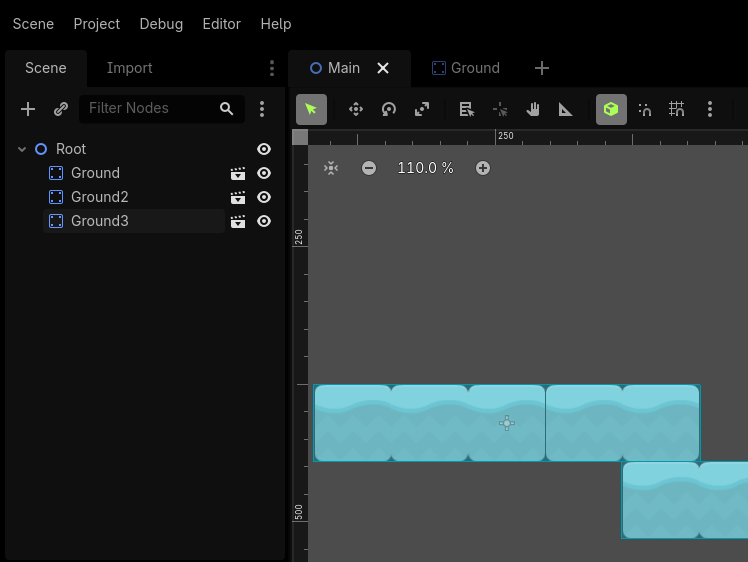Click the Add Child Node plus icon
748x562 pixels.
(x=28, y=109)
